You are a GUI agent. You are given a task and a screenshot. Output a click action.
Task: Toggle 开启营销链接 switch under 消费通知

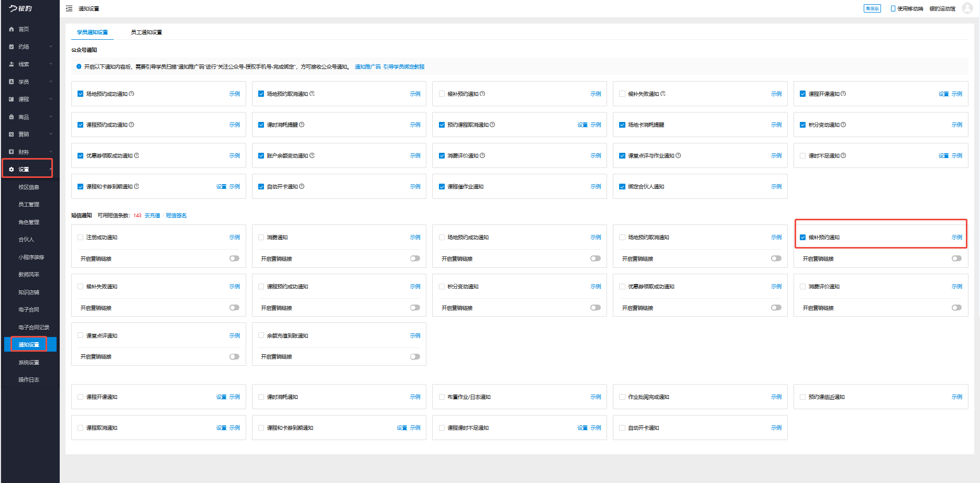point(415,259)
